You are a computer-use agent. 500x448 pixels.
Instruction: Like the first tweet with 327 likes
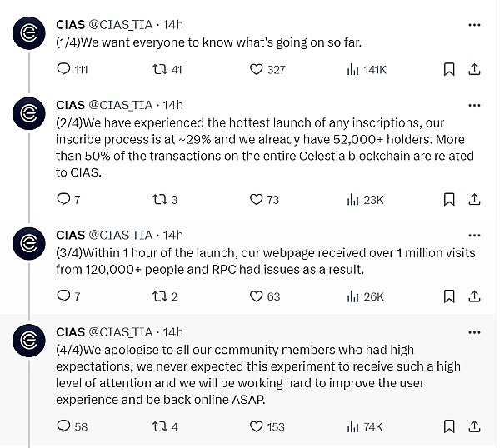(257, 70)
